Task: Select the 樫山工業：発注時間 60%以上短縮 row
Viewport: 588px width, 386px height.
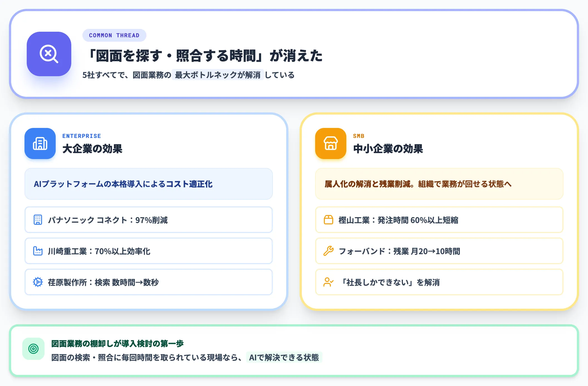Action: click(x=439, y=220)
